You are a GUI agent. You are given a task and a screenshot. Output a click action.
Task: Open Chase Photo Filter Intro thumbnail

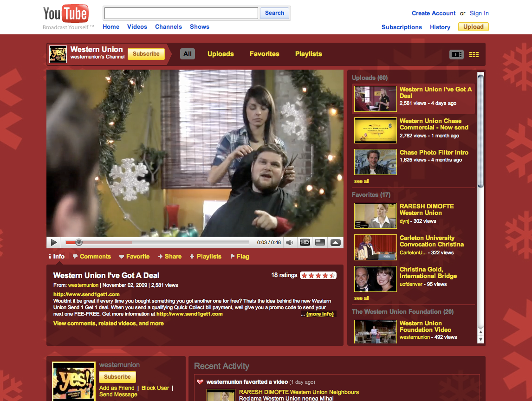(375, 162)
